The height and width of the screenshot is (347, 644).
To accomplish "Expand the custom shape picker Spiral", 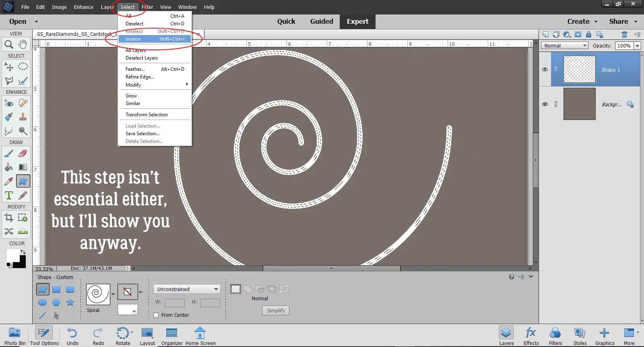I will point(113,294).
